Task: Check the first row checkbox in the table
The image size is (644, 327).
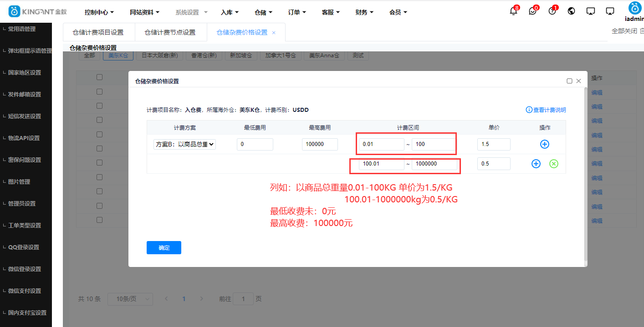Action: point(99,77)
